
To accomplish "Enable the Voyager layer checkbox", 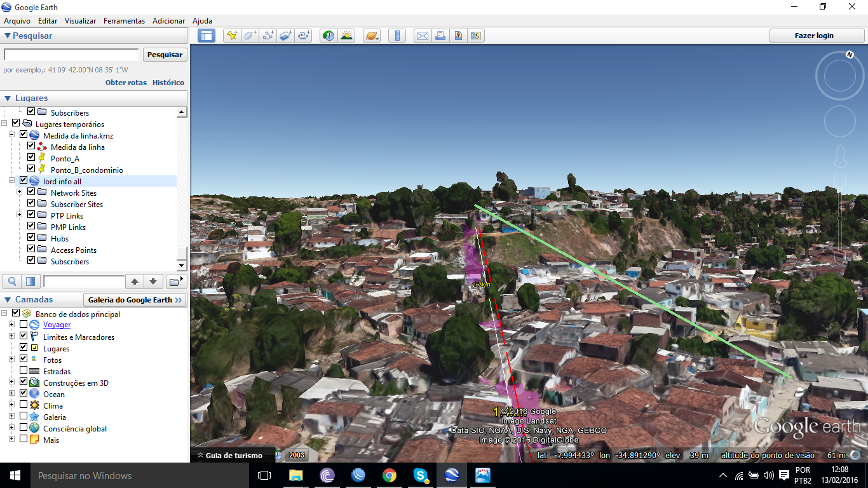I will pyautogui.click(x=24, y=325).
